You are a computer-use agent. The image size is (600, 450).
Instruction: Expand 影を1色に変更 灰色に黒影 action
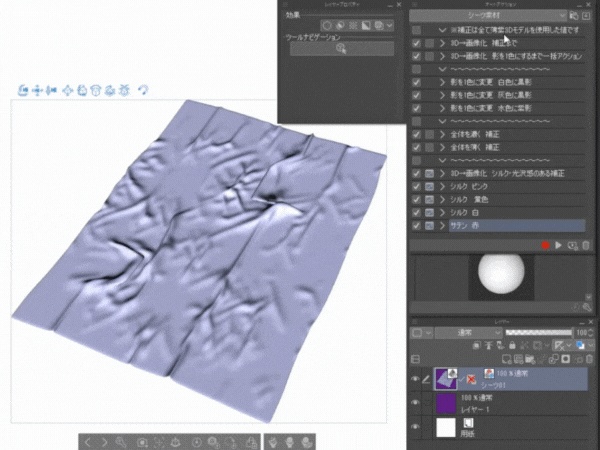point(442,95)
